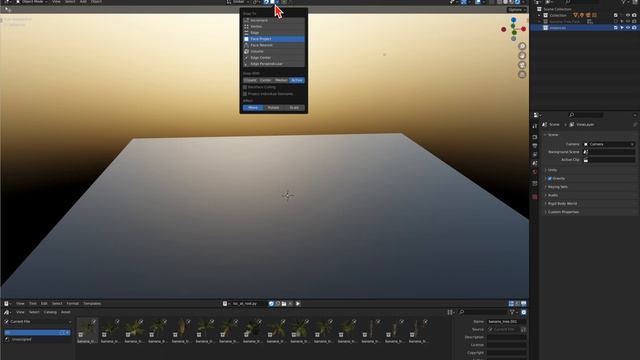Click the Active Clip field

click(x=609, y=160)
